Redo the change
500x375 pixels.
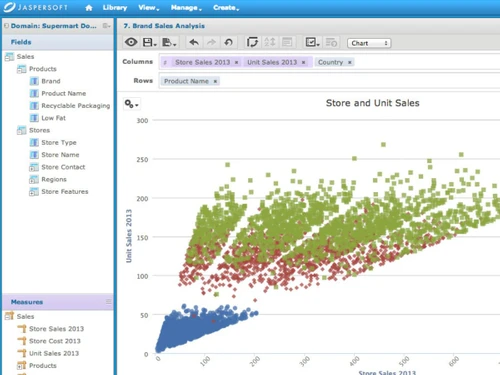pyautogui.click(x=211, y=42)
